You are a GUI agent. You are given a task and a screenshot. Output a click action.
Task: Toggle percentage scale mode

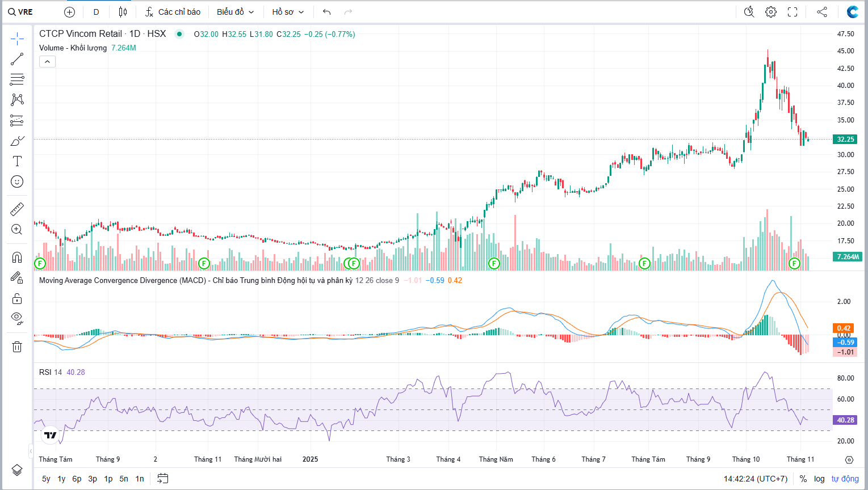point(803,479)
